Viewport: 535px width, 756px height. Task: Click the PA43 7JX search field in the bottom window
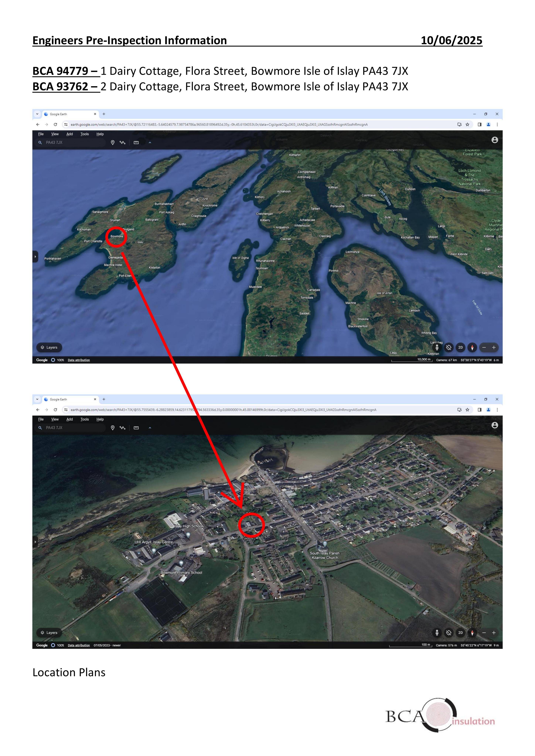(70, 428)
